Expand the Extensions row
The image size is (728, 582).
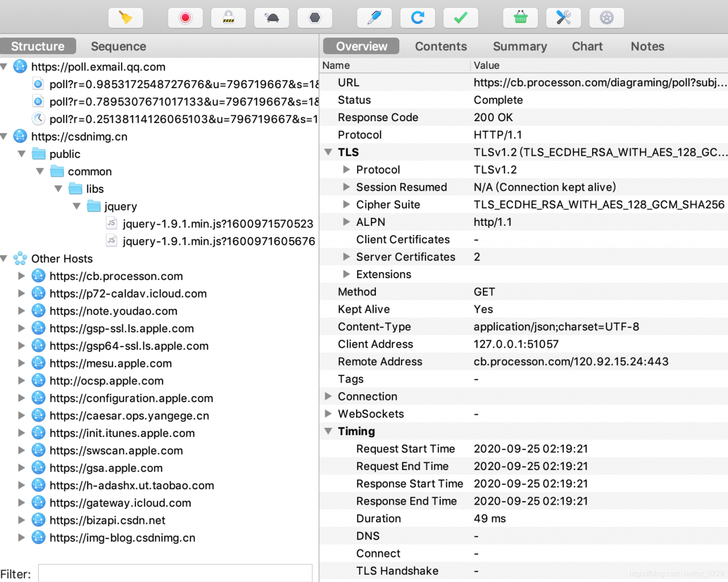click(346, 274)
